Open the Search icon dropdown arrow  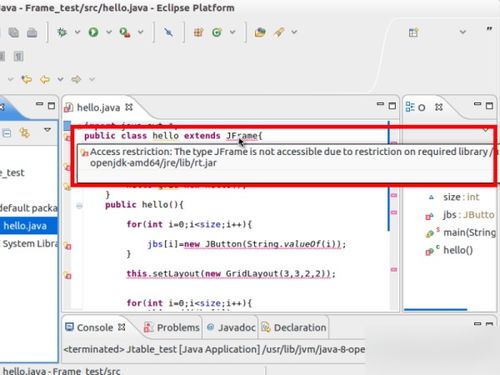(x=294, y=32)
